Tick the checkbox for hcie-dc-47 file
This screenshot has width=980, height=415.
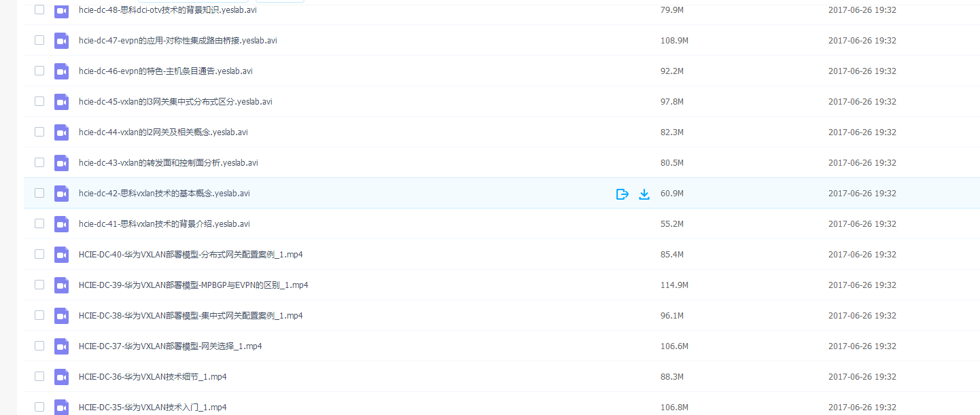pos(39,40)
